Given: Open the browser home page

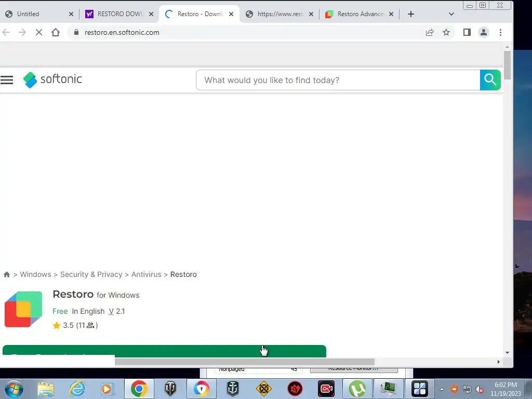Looking at the screenshot, I should point(56,32).
